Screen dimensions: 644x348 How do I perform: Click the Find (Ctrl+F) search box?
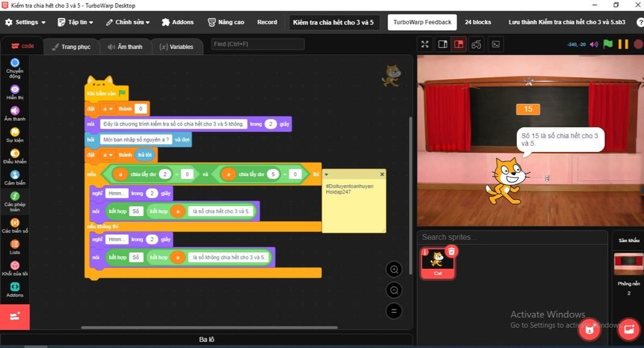[x=257, y=44]
